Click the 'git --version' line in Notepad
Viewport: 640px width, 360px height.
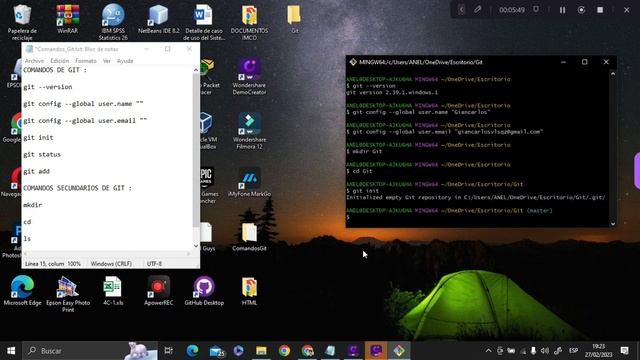click(x=48, y=87)
